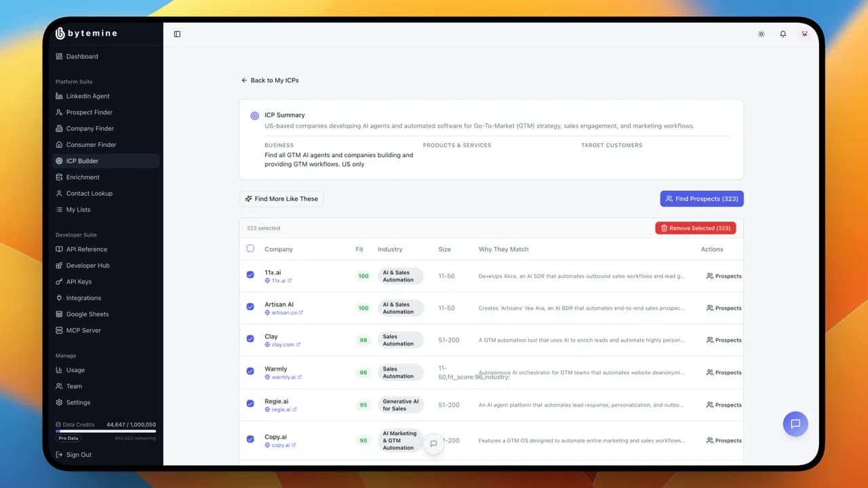View Prospects for 11x.ai
The width and height of the screenshot is (868, 488).
pos(724,276)
